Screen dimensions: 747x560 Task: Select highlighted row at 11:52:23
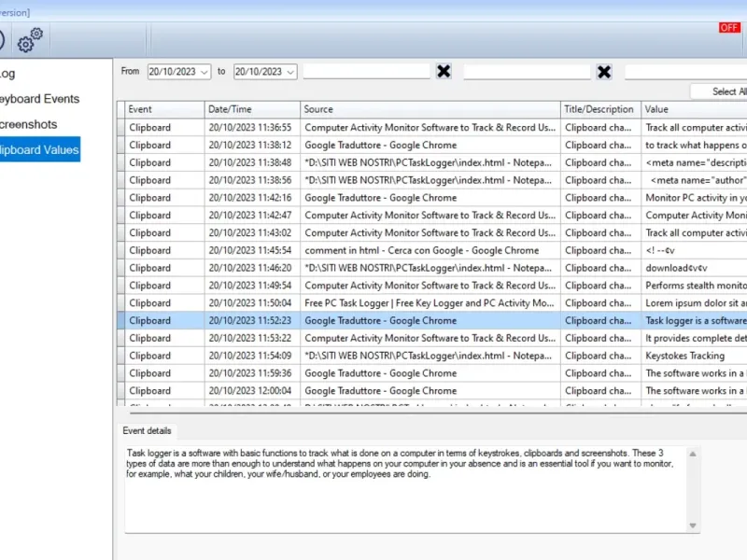[x=432, y=320]
